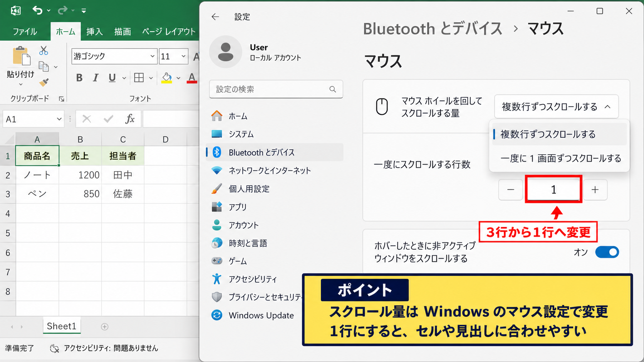Open the クリップボード dialog launcher
This screenshot has width=644, height=362.
[61, 99]
